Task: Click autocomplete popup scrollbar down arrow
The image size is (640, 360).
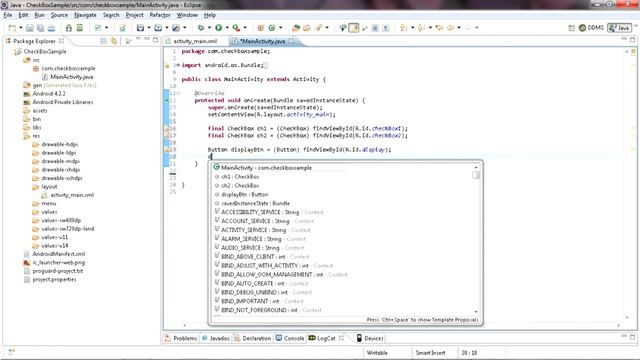Action: pos(476,312)
